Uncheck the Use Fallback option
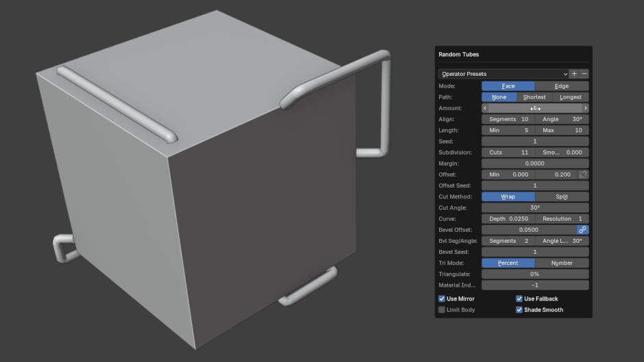The image size is (644, 362). (519, 299)
